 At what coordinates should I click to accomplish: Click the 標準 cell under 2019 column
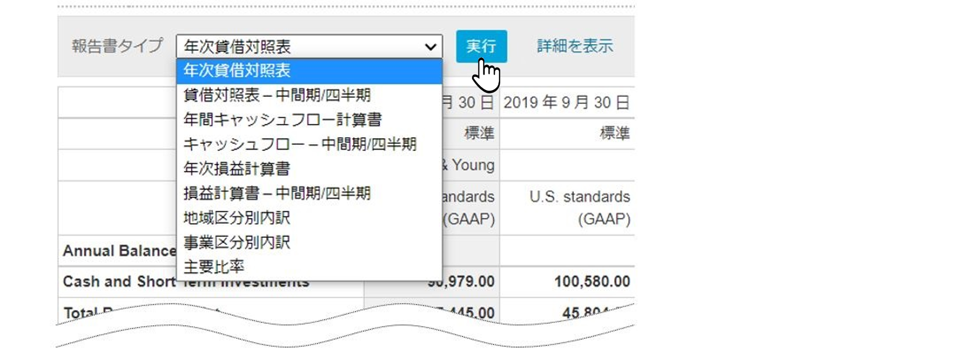(614, 133)
